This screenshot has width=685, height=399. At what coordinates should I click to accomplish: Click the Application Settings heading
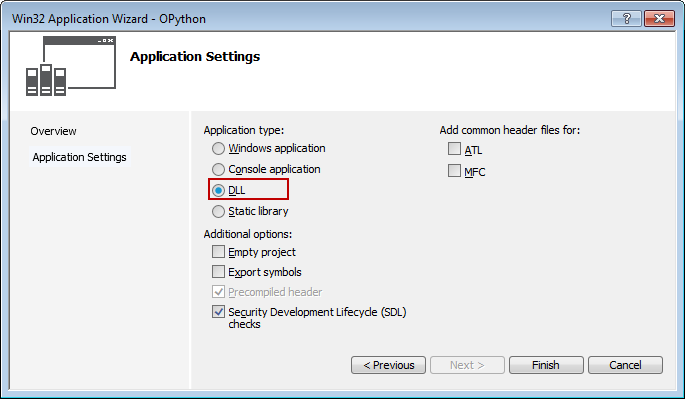pos(195,57)
